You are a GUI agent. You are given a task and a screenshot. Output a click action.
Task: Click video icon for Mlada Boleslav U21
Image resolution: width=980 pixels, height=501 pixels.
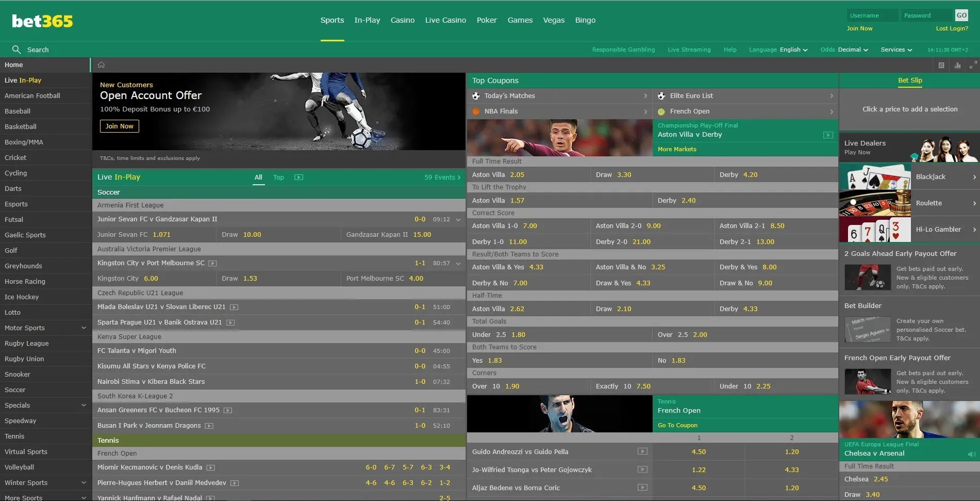(234, 307)
